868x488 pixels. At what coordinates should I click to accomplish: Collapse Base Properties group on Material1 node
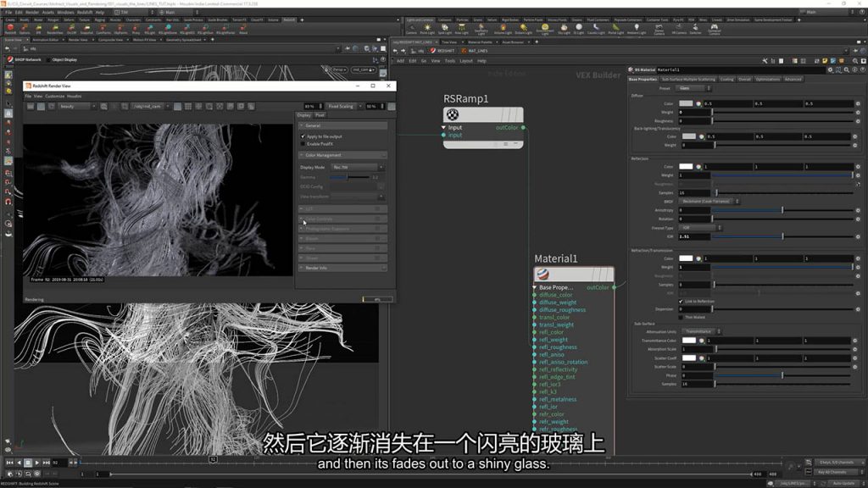(535, 288)
